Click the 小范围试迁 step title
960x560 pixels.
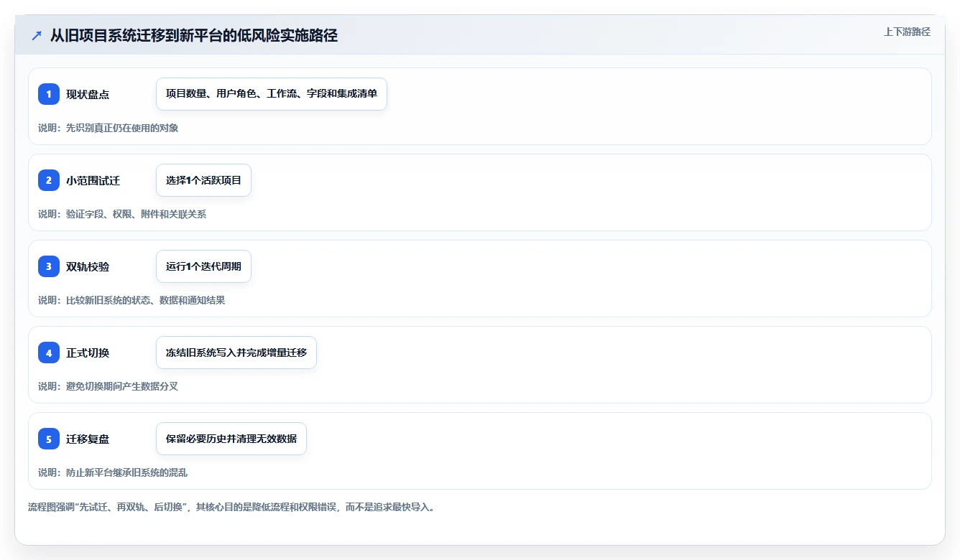tap(93, 180)
